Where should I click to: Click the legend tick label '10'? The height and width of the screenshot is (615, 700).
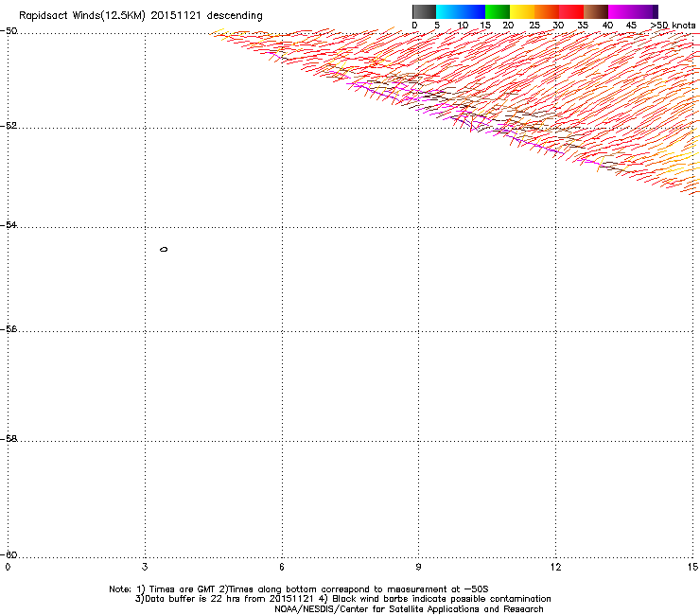click(463, 26)
